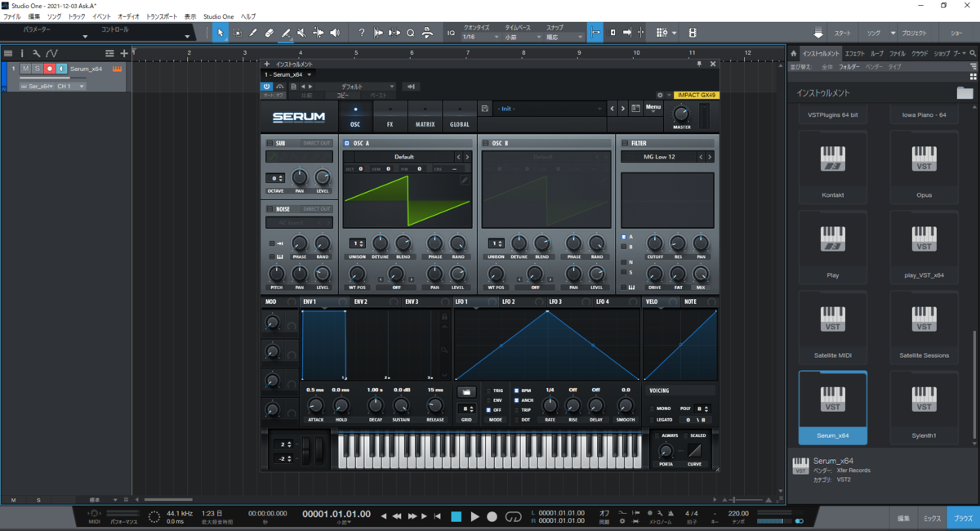Enable the OSC B checkbox
Screen dimensions: 980x531
coord(486,143)
